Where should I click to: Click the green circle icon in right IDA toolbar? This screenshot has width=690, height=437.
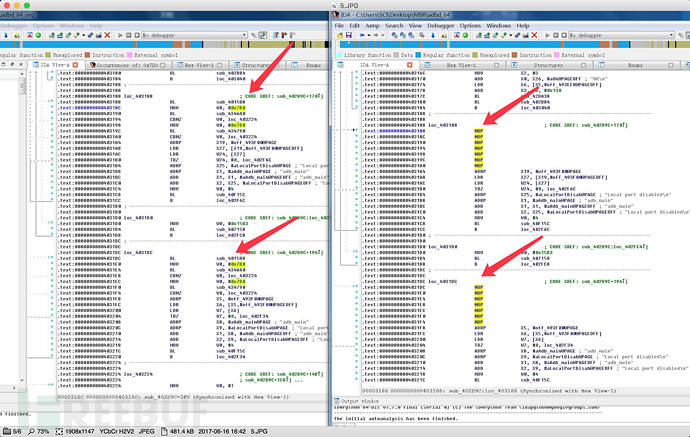point(465,35)
